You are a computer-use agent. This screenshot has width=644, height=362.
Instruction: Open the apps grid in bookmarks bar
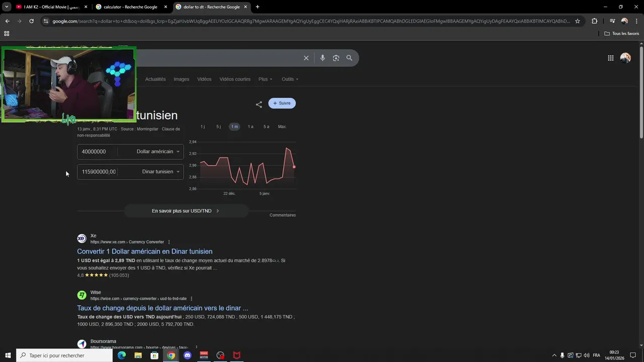(7, 34)
